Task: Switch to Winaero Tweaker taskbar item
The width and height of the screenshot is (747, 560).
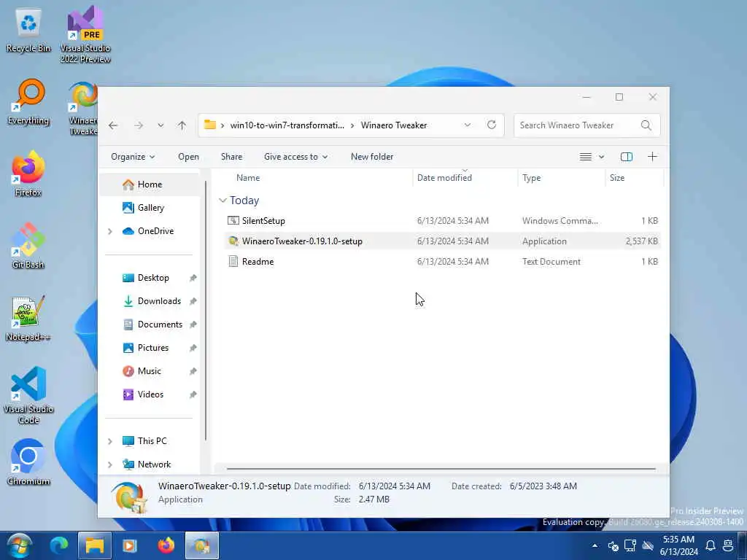Action: tap(202, 545)
